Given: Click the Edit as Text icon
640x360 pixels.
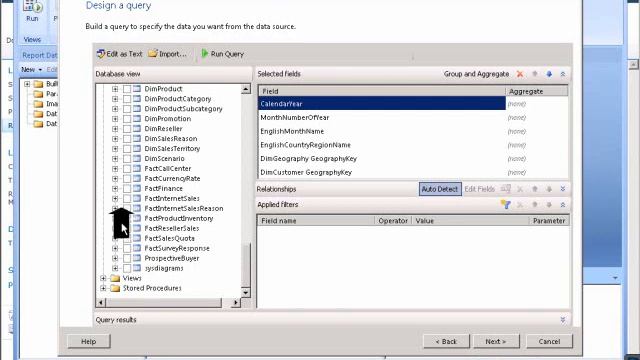Looking at the screenshot, I should point(101,53).
